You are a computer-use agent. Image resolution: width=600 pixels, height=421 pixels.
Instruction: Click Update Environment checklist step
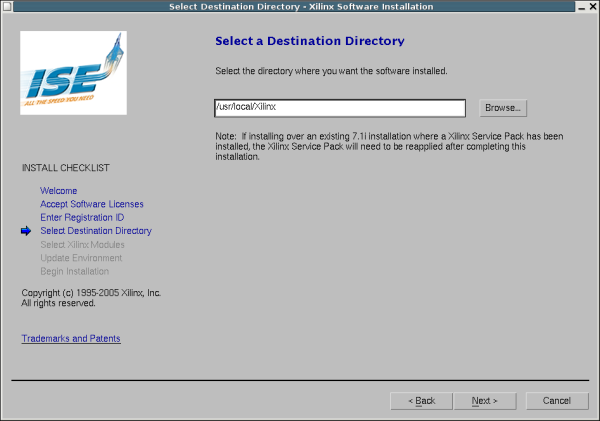click(81, 258)
